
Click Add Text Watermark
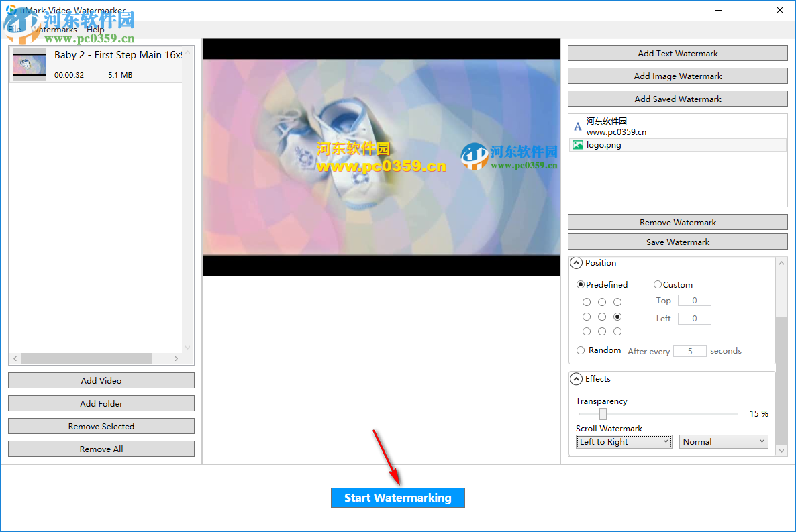point(677,53)
